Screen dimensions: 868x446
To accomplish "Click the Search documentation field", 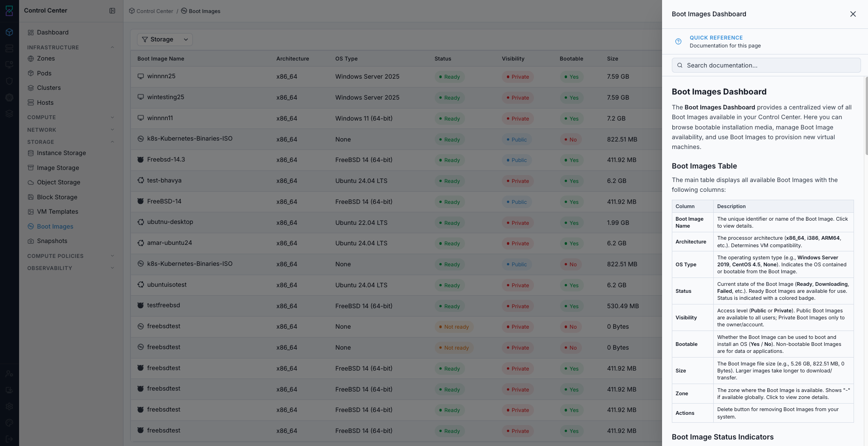I will click(766, 65).
